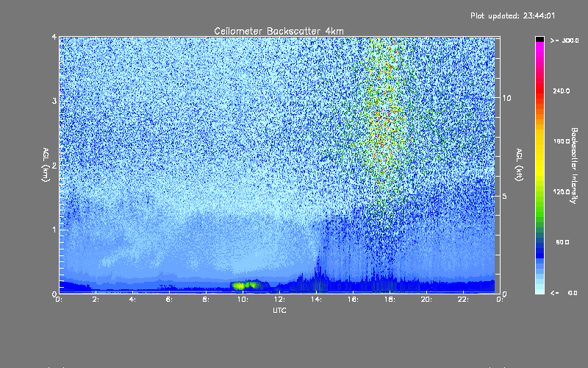This screenshot has width=588, height=368.
Task: Click the '60.0' colorbar label
Action: click(562, 242)
